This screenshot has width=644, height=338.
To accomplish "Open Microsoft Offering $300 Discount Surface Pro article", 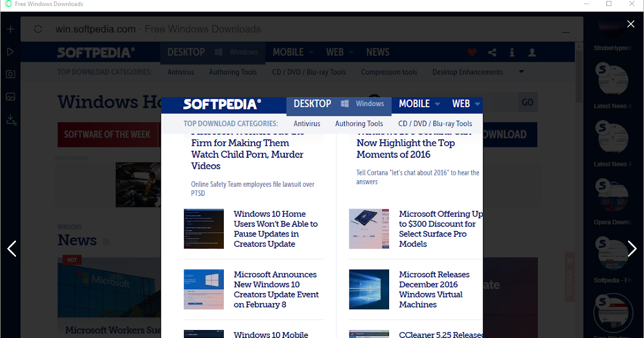I will (441, 229).
